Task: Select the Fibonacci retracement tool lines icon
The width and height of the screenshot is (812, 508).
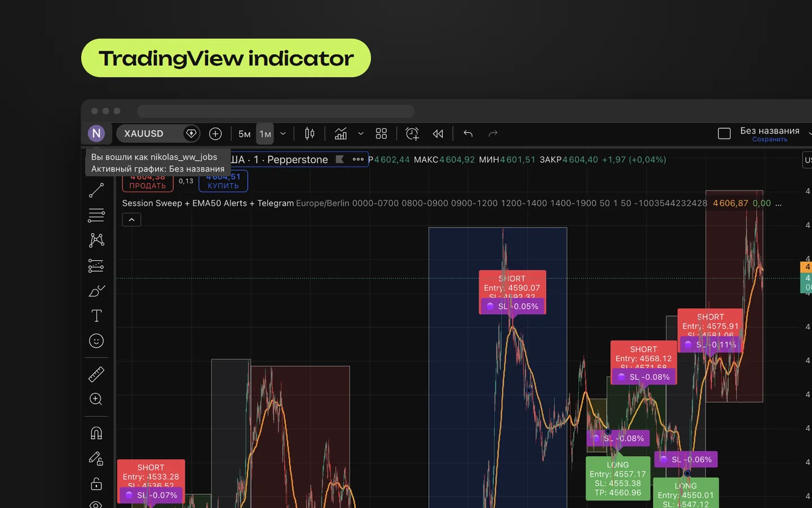Action: click(96, 215)
